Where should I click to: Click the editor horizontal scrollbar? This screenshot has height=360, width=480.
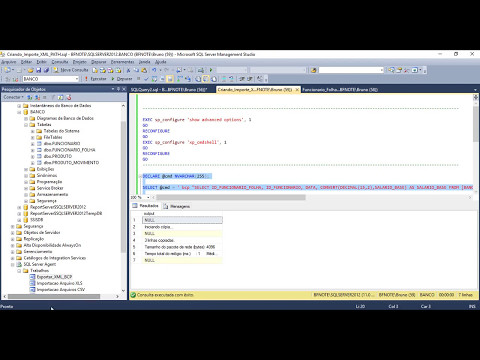coord(231,197)
